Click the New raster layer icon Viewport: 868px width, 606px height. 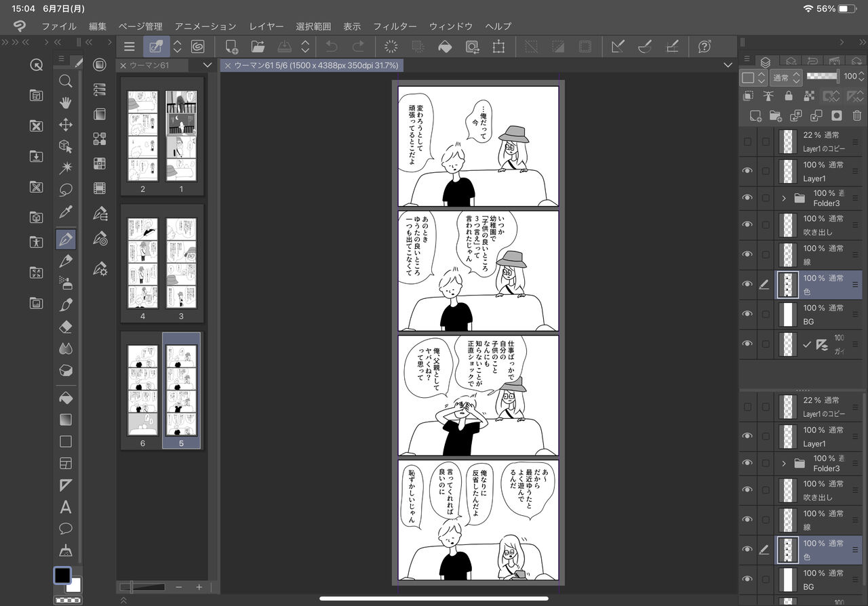[755, 116]
